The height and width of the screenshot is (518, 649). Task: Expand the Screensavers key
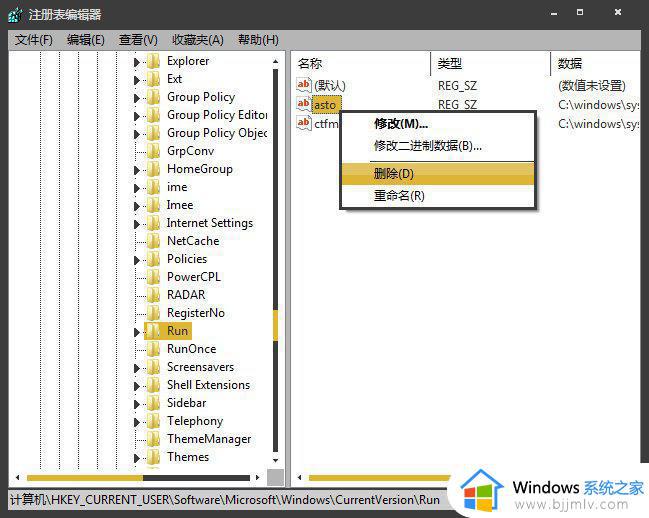137,368
